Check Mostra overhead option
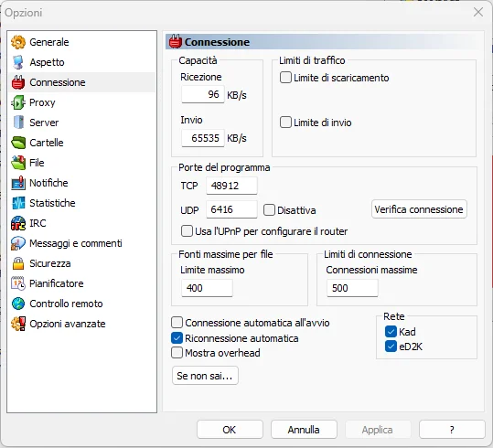Screen dimensions: 493x448 [177, 352]
